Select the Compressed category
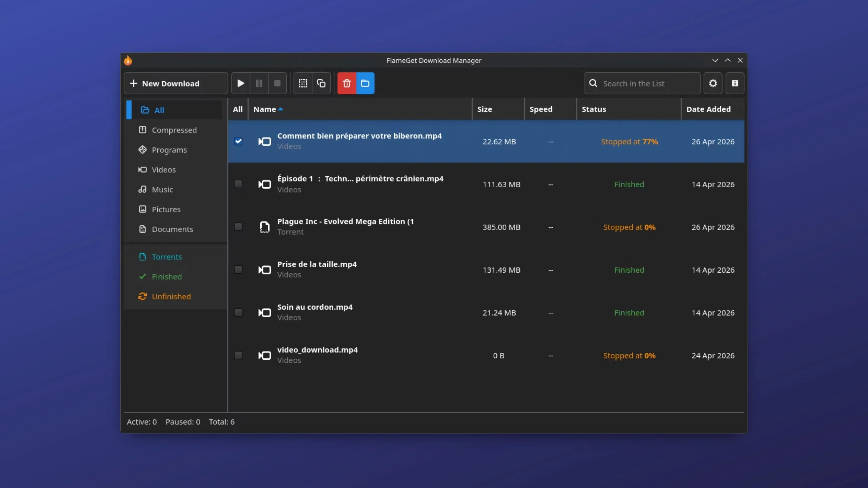This screenshot has width=868, height=488. 174,130
